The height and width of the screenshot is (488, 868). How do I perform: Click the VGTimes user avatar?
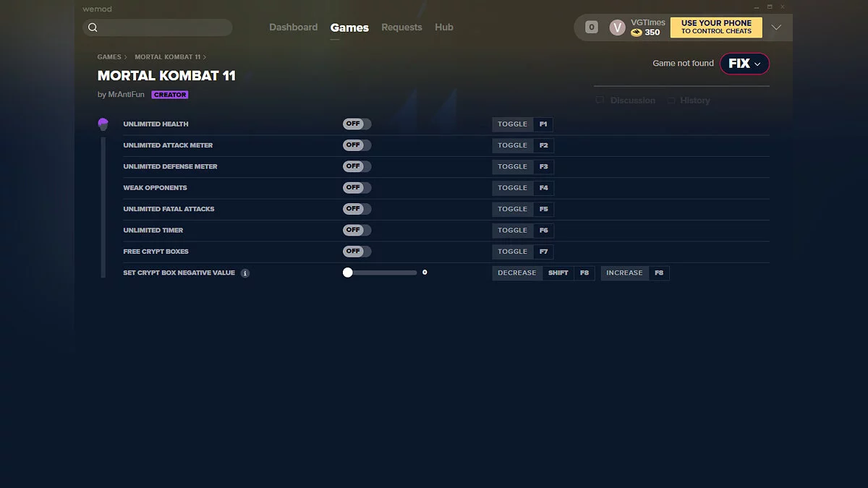617,27
